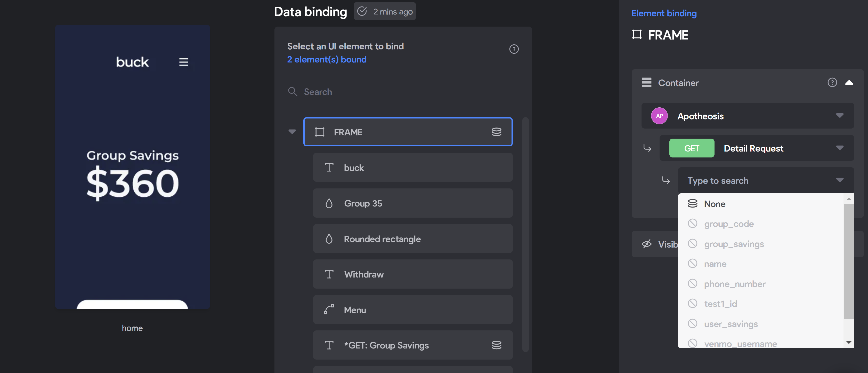Click the data stack icon on *GET: Group Savings row

[x=496, y=345]
